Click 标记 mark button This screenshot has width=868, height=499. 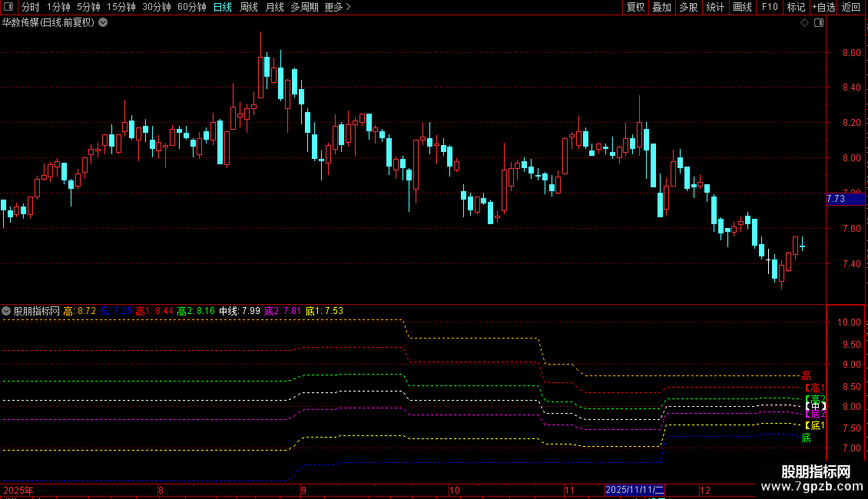tap(796, 7)
